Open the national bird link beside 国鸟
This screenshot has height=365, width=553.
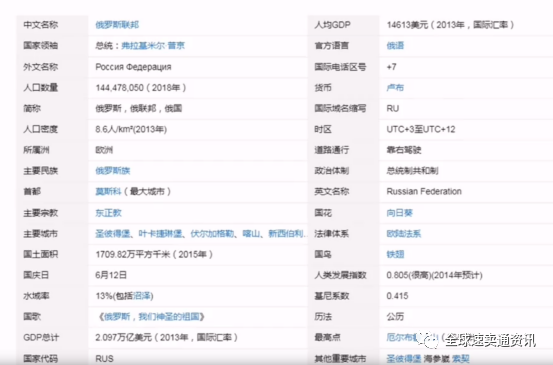tap(395, 254)
